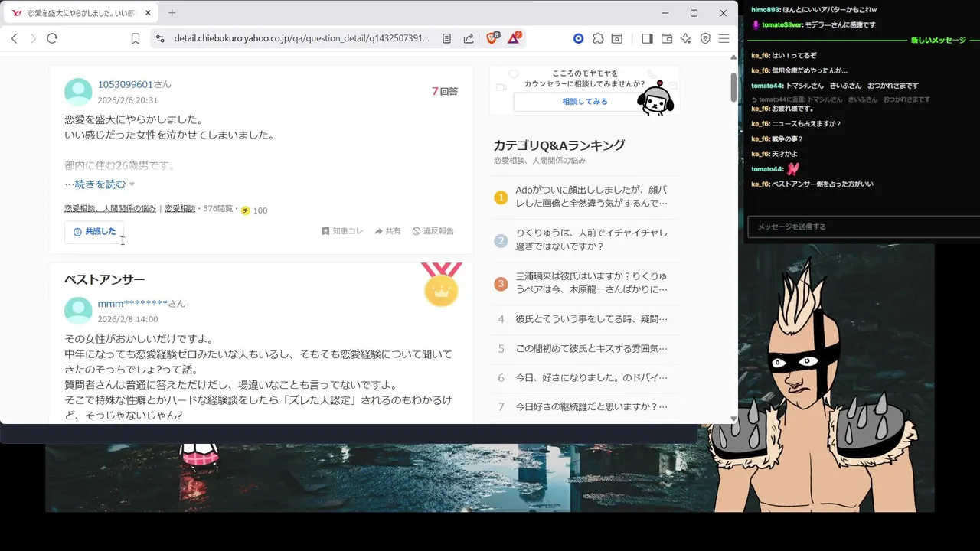Open ranking 2 りくりゅう question

tap(592, 240)
